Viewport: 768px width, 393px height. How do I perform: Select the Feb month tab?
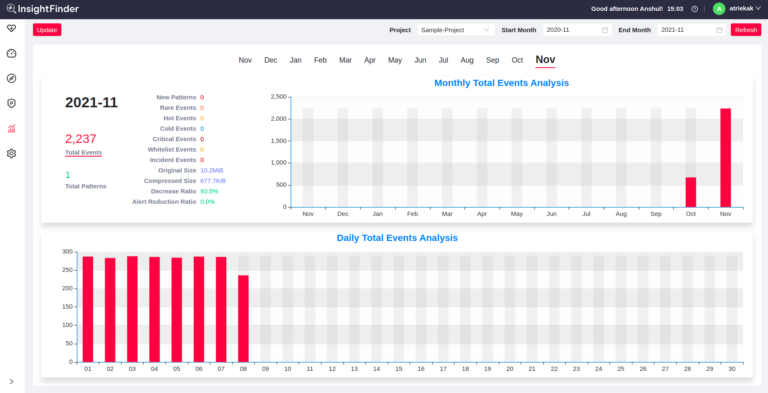tap(320, 60)
